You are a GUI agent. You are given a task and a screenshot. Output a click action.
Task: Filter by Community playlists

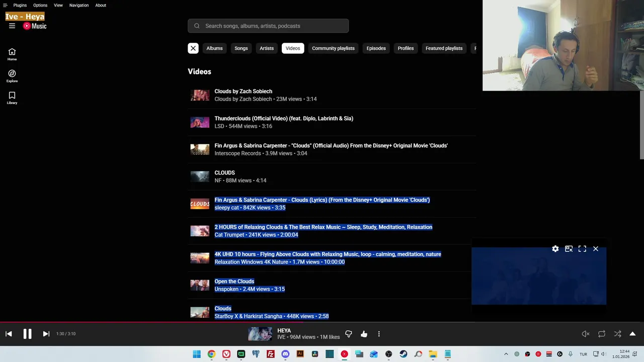point(333,48)
